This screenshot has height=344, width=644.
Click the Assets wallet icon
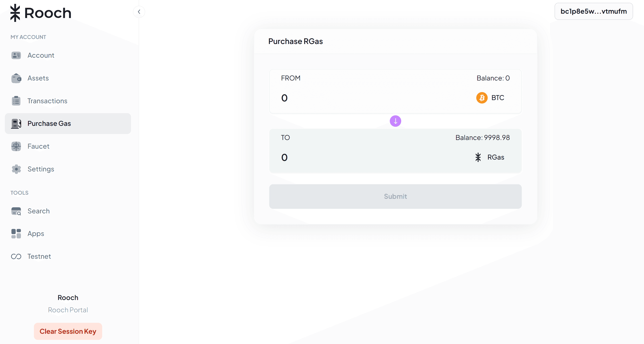pyautogui.click(x=16, y=78)
